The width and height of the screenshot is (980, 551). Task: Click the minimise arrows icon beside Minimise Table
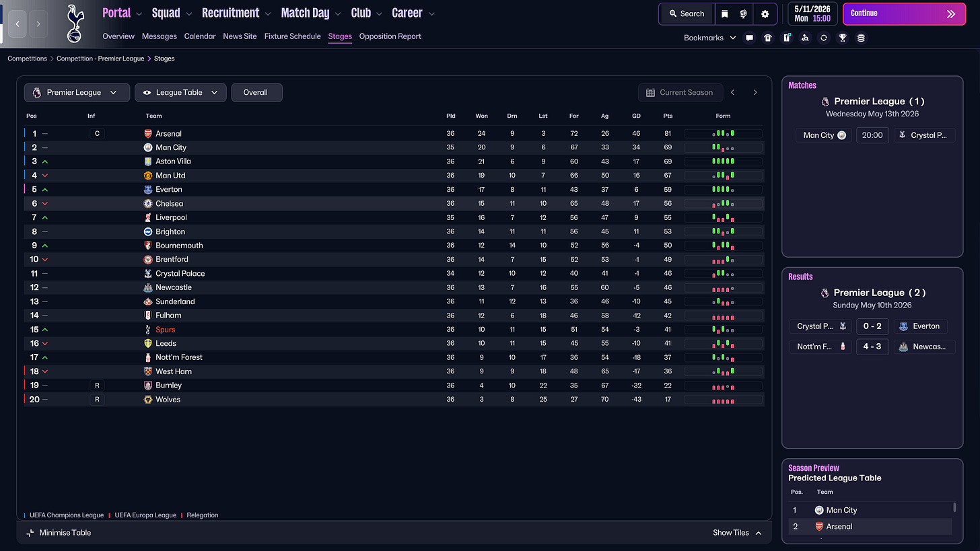(x=30, y=533)
